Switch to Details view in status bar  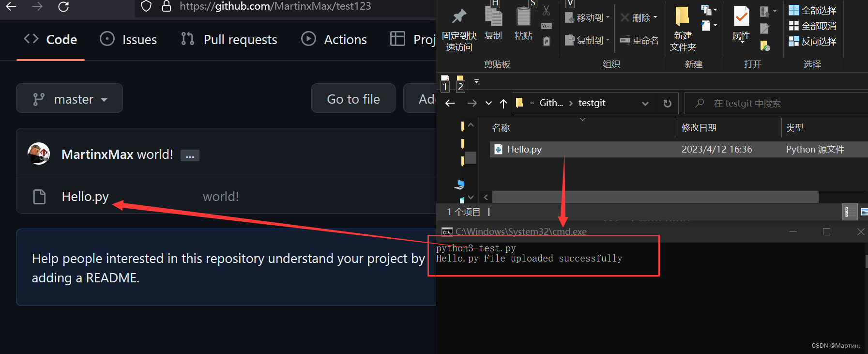point(849,212)
